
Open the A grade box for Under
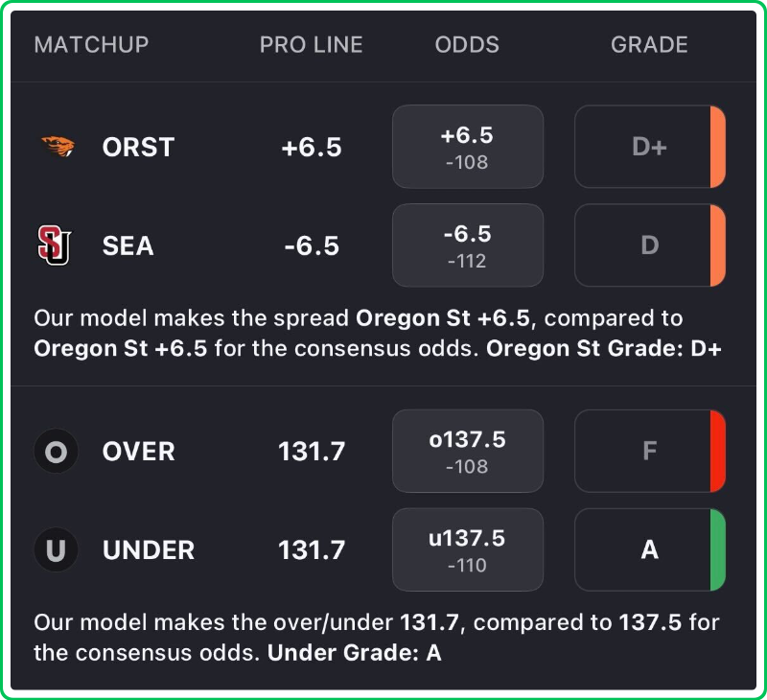click(648, 550)
